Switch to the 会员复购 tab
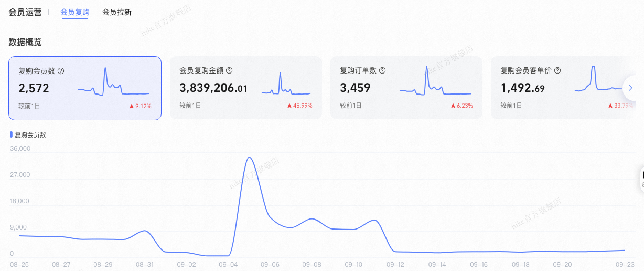 point(74,12)
